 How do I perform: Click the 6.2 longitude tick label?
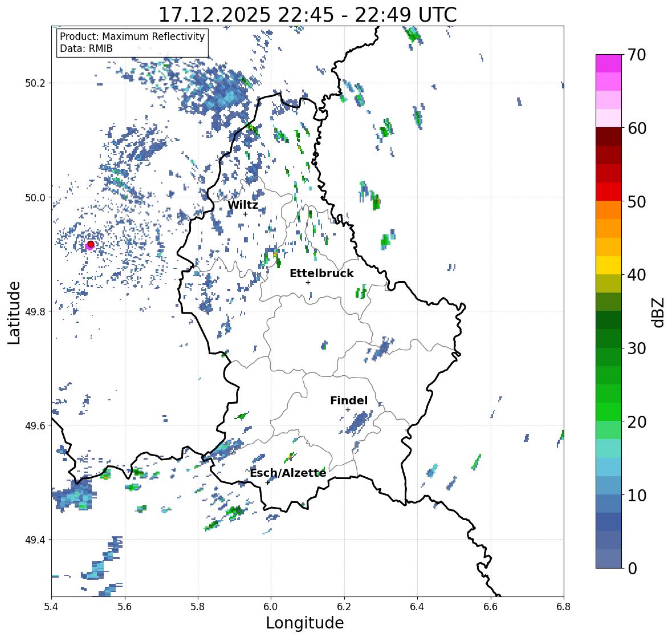point(344,607)
